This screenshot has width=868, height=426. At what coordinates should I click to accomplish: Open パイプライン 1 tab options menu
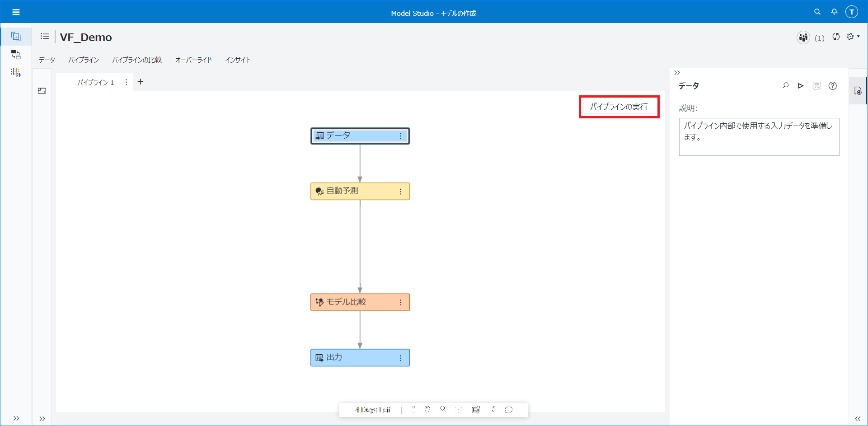coord(126,82)
